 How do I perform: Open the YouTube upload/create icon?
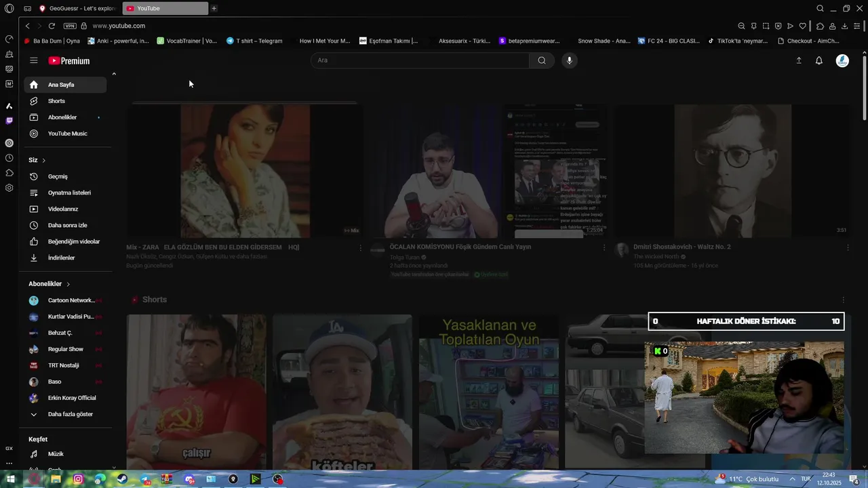coord(799,60)
